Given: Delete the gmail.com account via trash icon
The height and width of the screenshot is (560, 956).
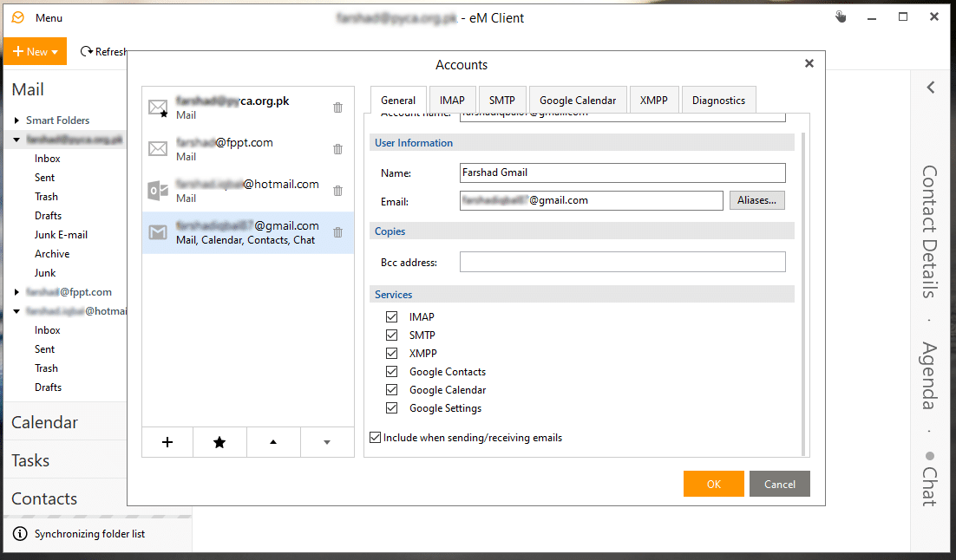Looking at the screenshot, I should tap(337, 232).
